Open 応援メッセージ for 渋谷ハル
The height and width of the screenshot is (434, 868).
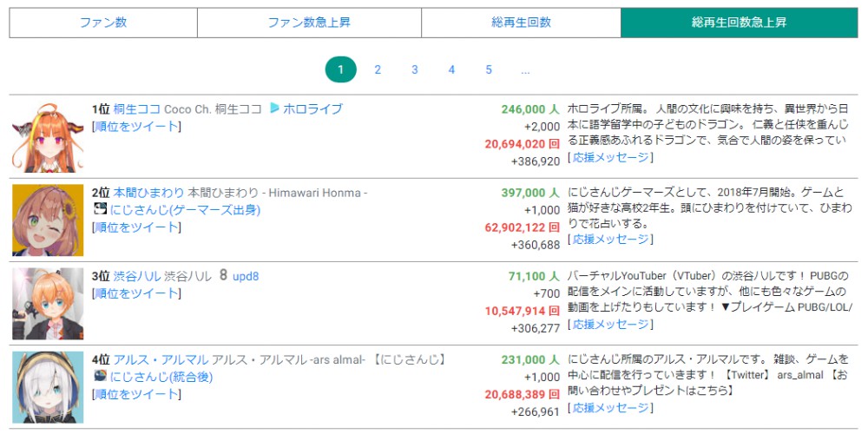pos(610,325)
